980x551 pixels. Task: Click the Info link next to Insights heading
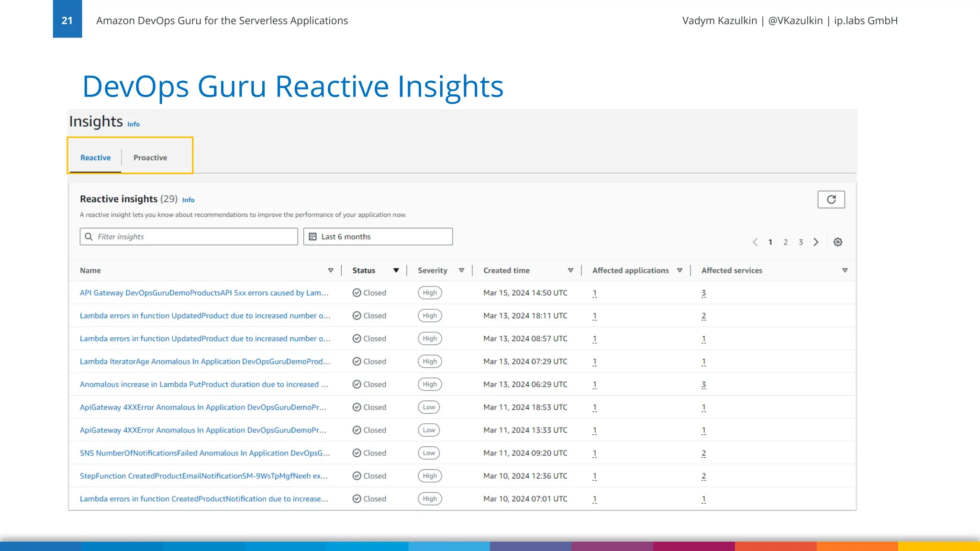pos(134,124)
